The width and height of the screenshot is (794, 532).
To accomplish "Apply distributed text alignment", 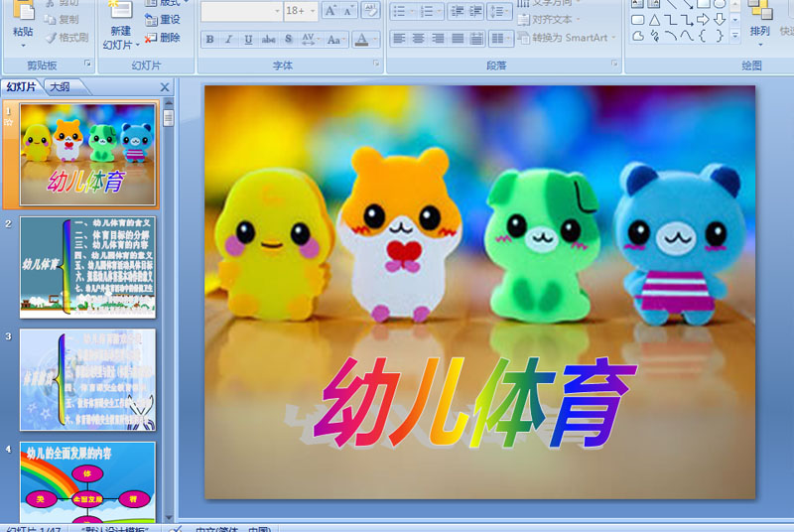I will point(476,39).
